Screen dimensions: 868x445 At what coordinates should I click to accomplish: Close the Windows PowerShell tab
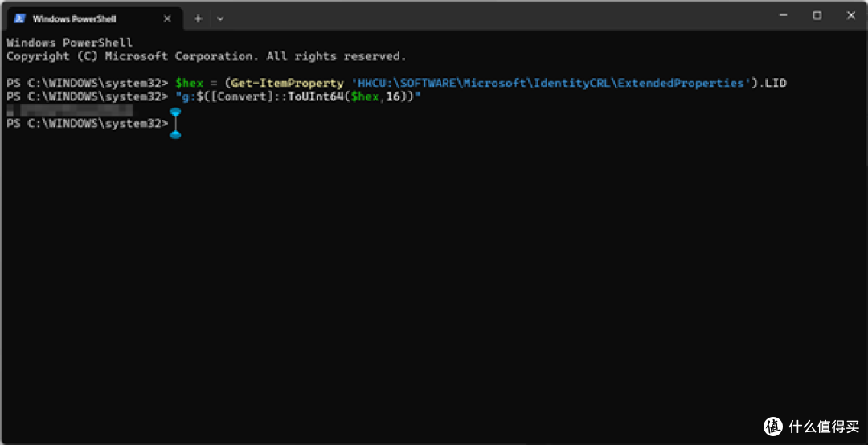pyautogui.click(x=167, y=18)
